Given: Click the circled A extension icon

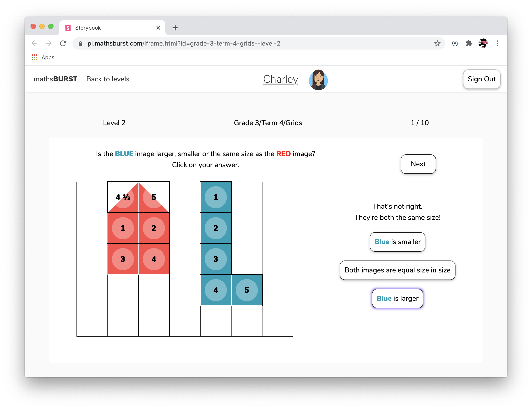Looking at the screenshot, I should point(455,43).
